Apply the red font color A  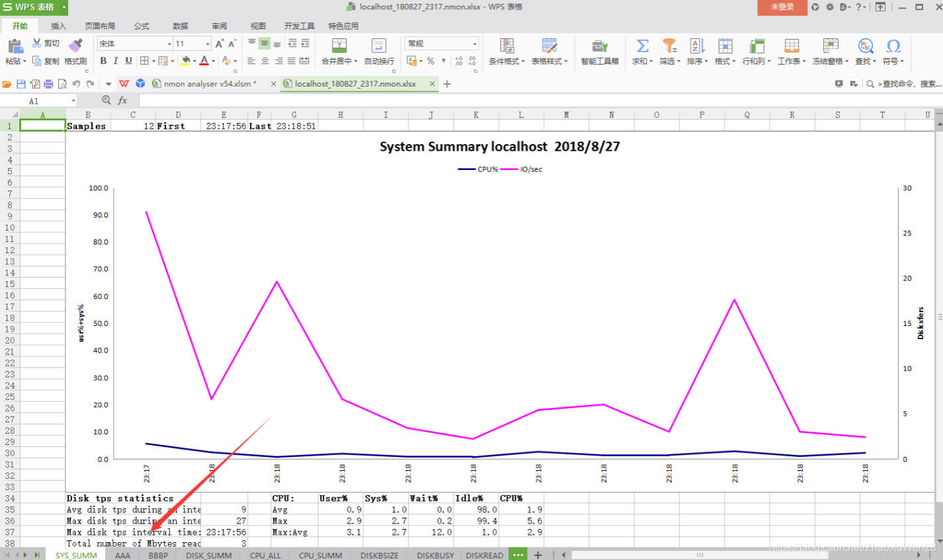coord(204,61)
